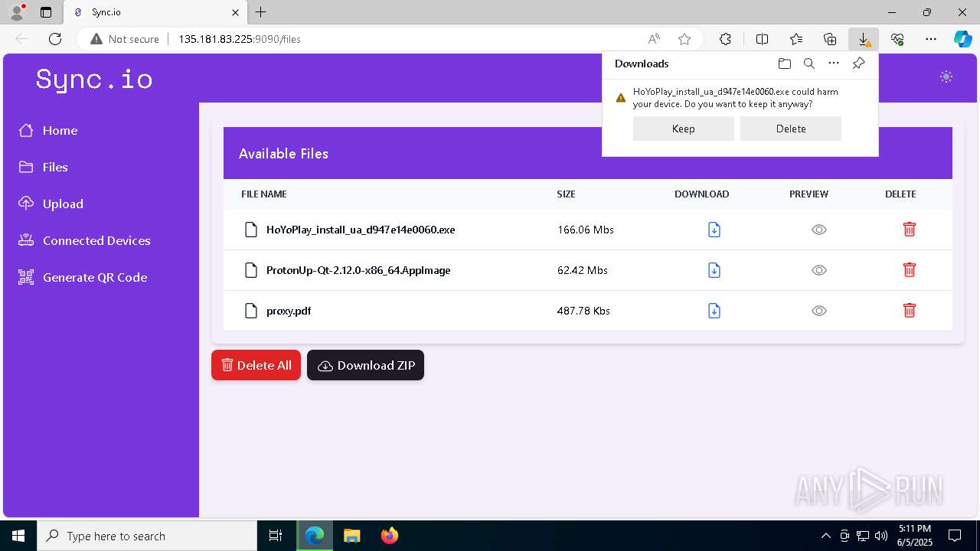The width and height of the screenshot is (980, 551).
Task: Preview the ProtonUp-Qt AppImage file
Action: coord(819,270)
